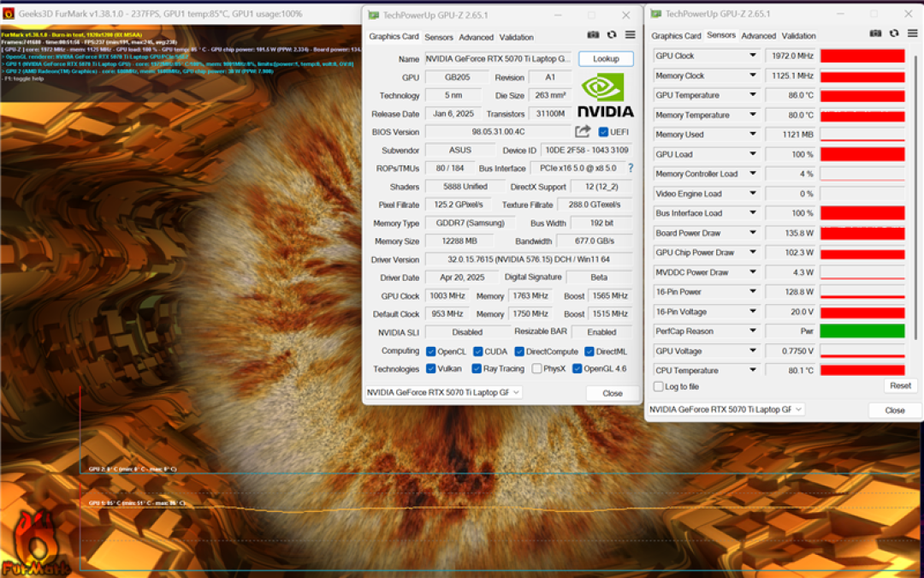Click the refresh icon in Graphics Card window
924x578 pixels.
[x=612, y=35]
